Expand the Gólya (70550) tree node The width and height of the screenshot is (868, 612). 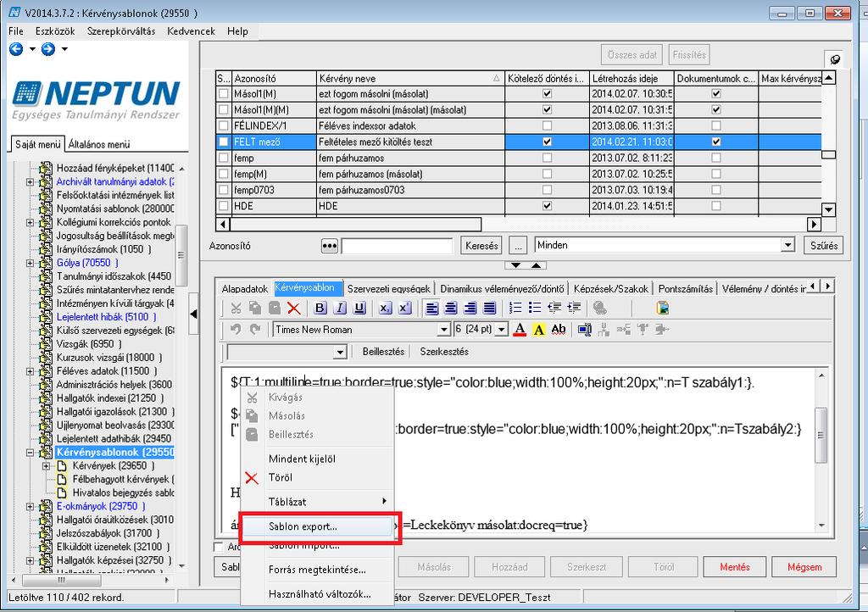pyautogui.click(x=31, y=264)
